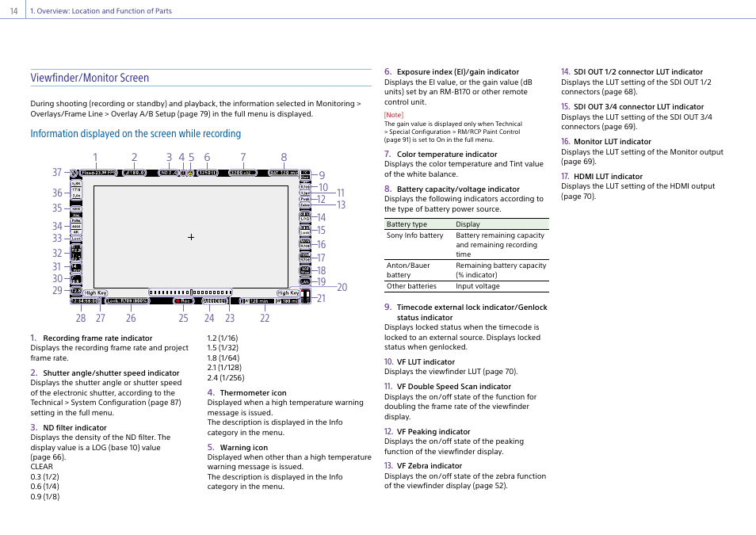Image resolution: width=756 pixels, height=535 pixels.
Task: Click the audio level meter bars
Action: coord(305,296)
